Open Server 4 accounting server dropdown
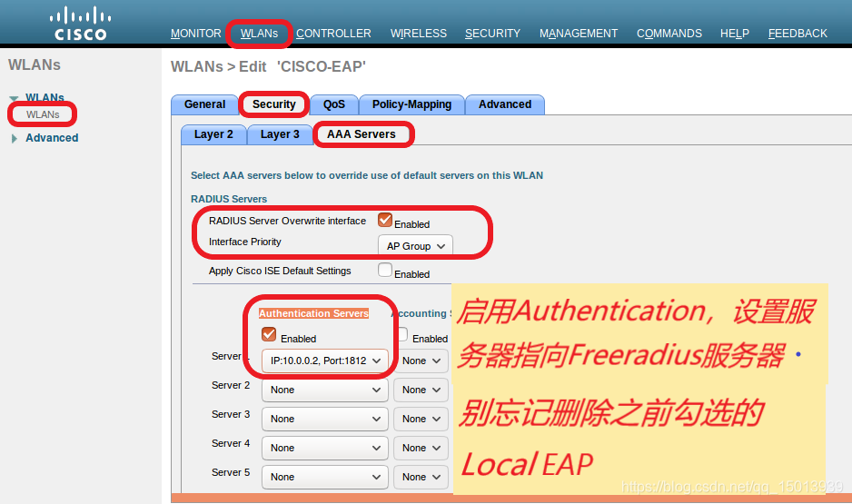The image size is (852, 504). tap(421, 448)
